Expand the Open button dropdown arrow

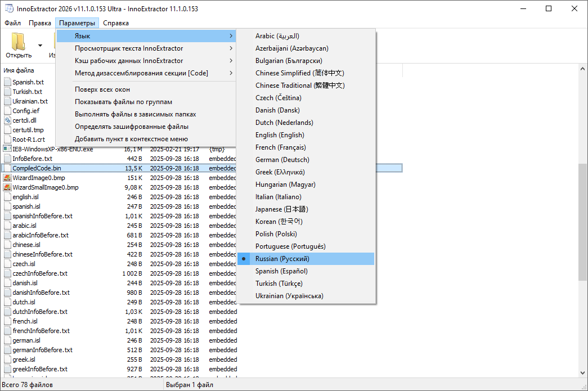pos(40,45)
